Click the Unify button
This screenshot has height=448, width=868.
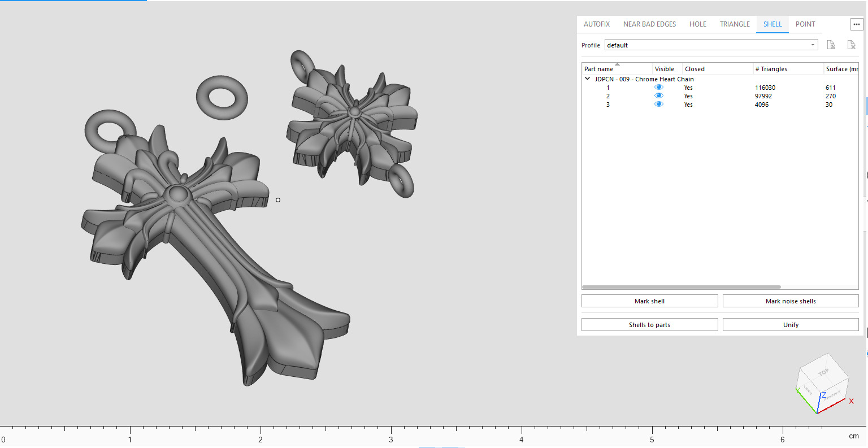(x=791, y=325)
